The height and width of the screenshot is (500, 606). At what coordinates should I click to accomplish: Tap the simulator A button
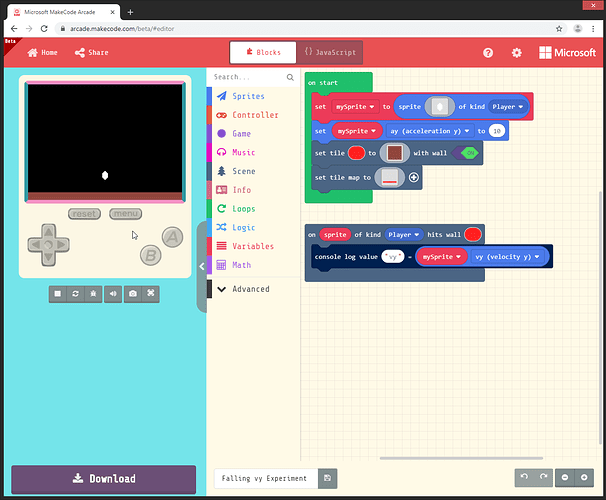(172, 237)
